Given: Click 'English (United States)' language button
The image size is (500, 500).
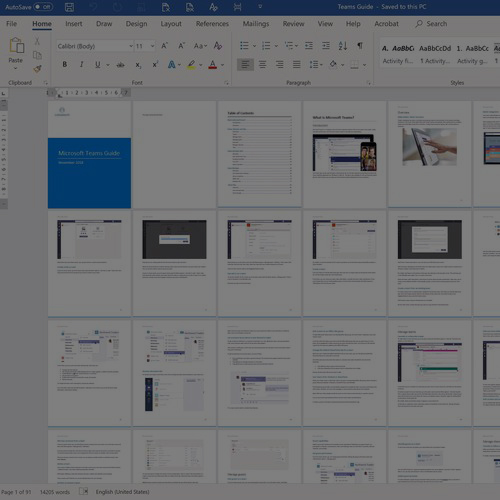Looking at the screenshot, I should point(122,492).
